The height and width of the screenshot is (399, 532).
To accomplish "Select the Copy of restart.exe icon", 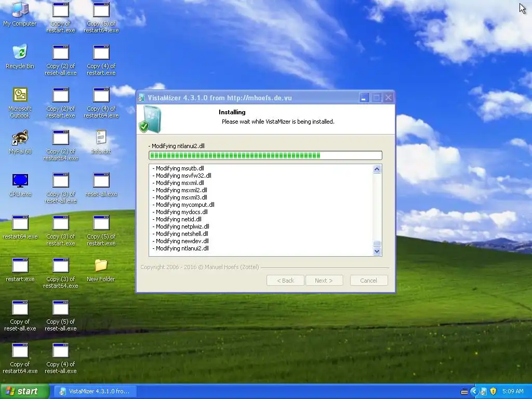I will tap(60, 18).
